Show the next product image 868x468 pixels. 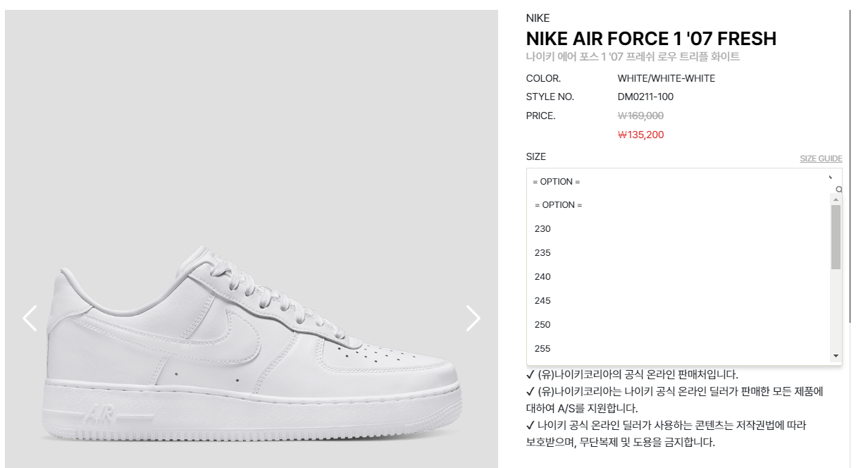point(473,318)
